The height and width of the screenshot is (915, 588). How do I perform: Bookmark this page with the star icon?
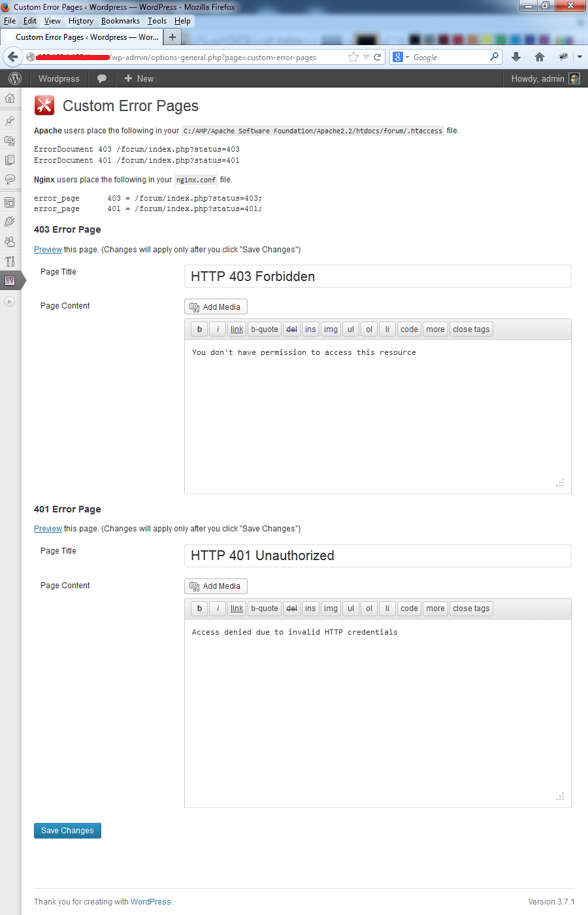(353, 57)
